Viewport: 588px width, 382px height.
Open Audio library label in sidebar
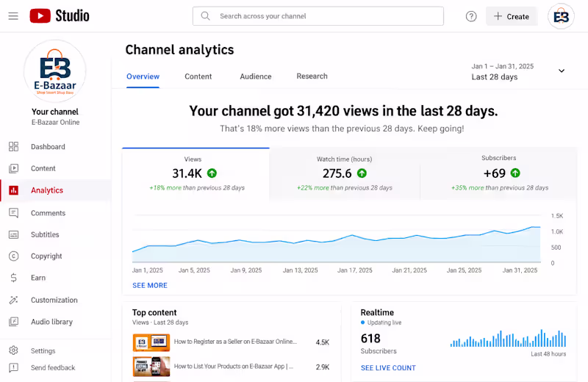[x=51, y=322]
